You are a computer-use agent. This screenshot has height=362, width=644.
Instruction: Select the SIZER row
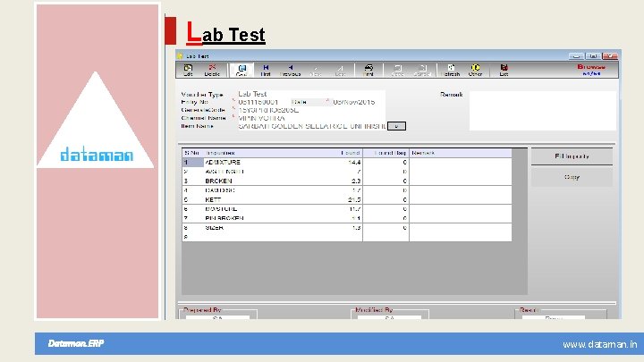347,228
